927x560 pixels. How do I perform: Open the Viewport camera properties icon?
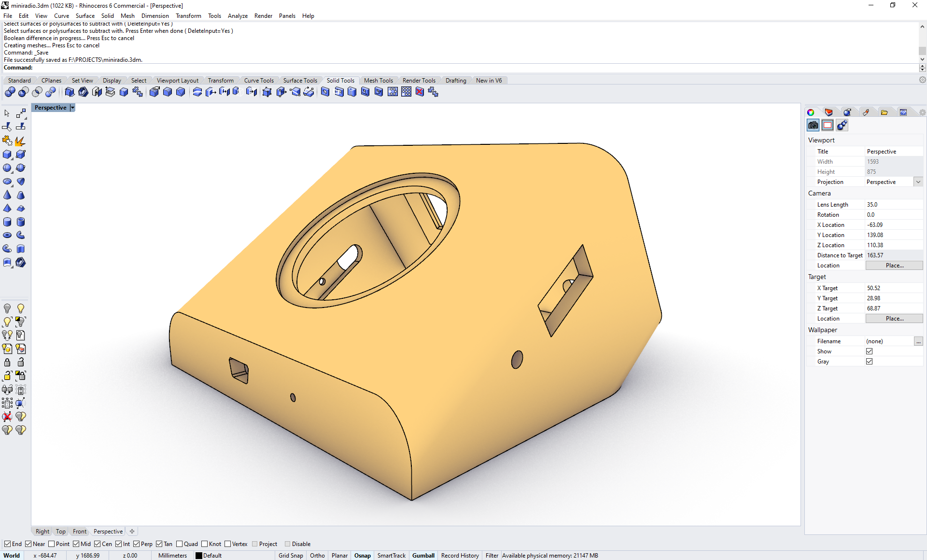[813, 126]
